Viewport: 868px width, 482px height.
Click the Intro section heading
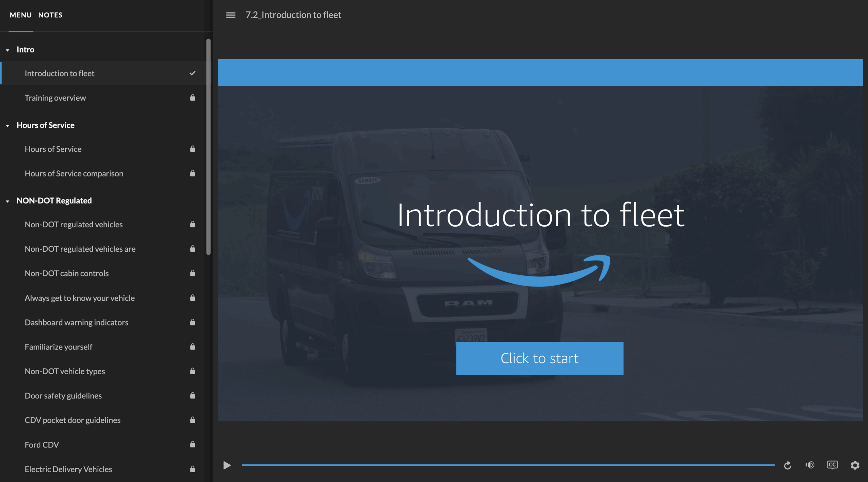pos(25,49)
